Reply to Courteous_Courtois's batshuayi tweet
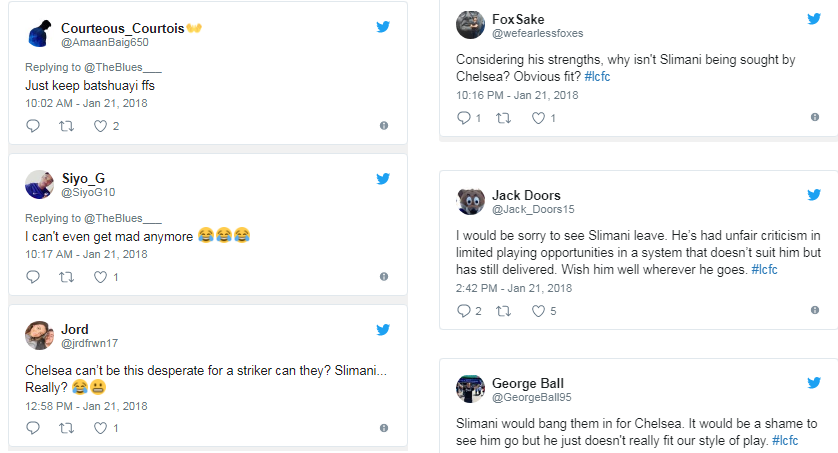 tap(32, 126)
